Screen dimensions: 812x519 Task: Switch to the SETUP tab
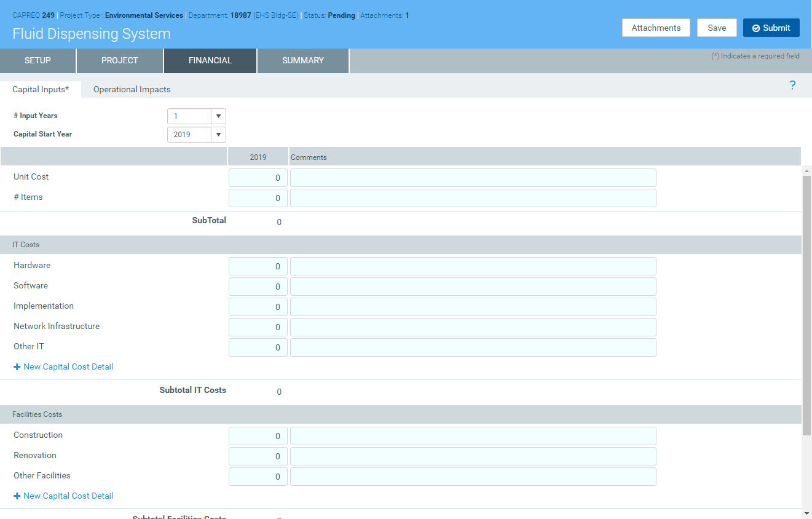[37, 60]
